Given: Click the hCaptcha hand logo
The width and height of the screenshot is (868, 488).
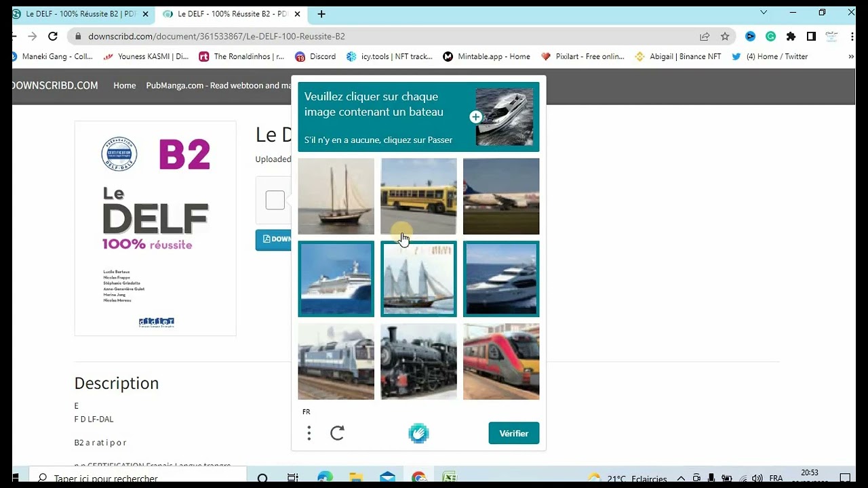Looking at the screenshot, I should tap(418, 433).
